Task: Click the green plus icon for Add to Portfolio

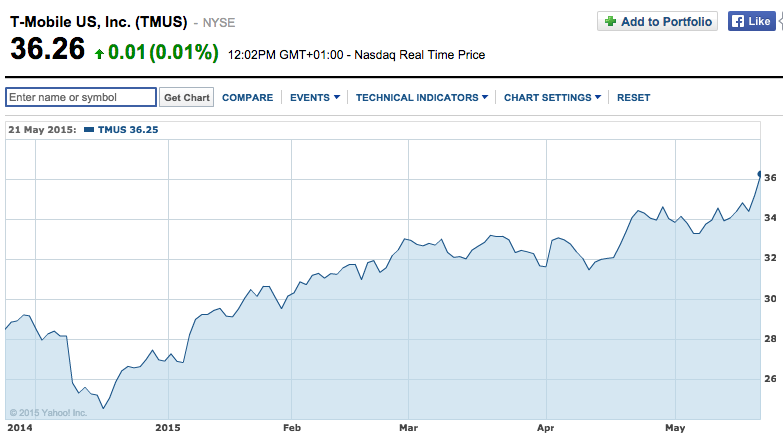Action: coord(610,21)
